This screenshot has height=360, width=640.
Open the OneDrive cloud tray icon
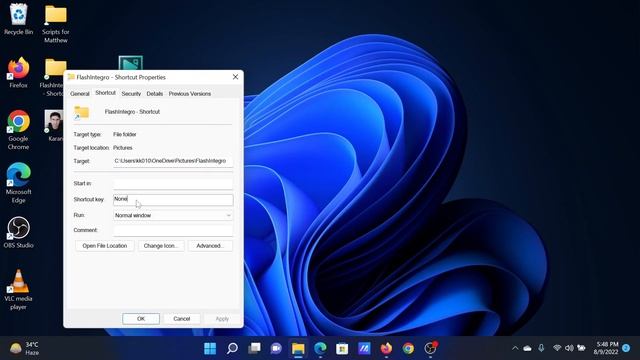click(x=528, y=348)
